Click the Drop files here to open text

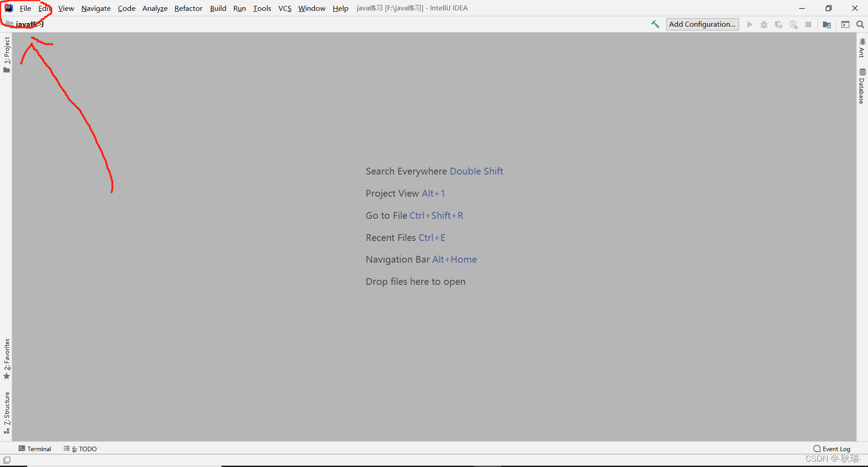(415, 282)
